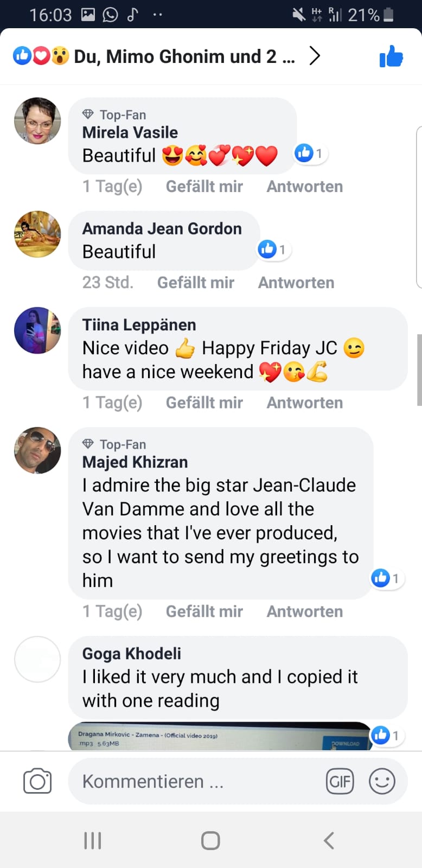Tap the Android back navigation arrow
Image resolution: width=422 pixels, height=868 pixels.
(329, 840)
